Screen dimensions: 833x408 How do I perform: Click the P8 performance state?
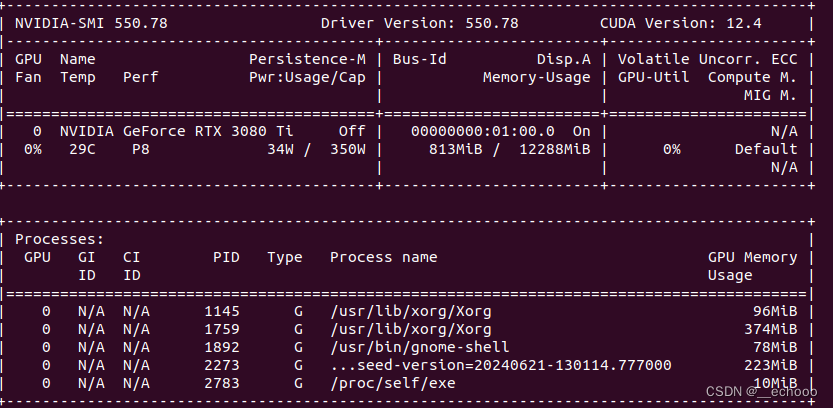click(140, 149)
